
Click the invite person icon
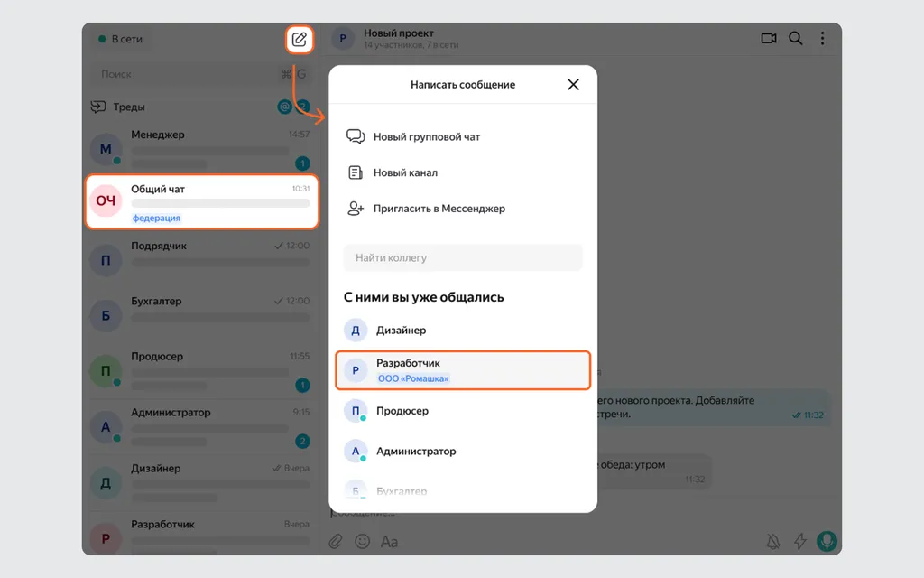[356, 209]
